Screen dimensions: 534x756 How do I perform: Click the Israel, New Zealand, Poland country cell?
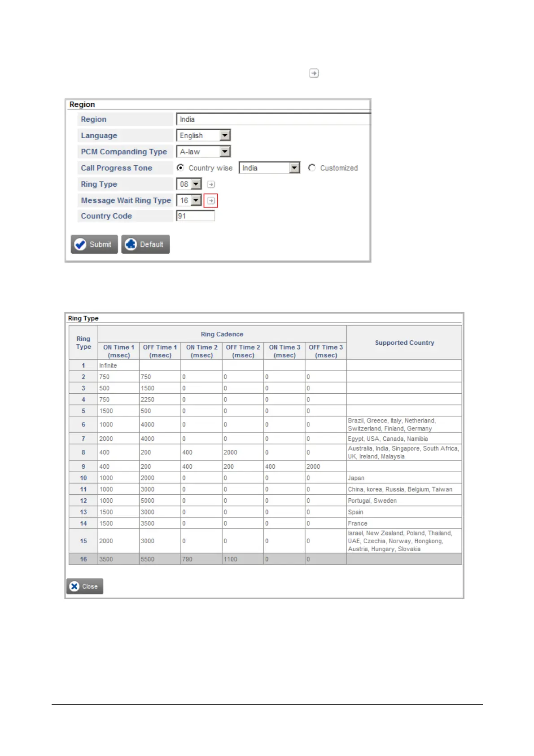pos(404,541)
